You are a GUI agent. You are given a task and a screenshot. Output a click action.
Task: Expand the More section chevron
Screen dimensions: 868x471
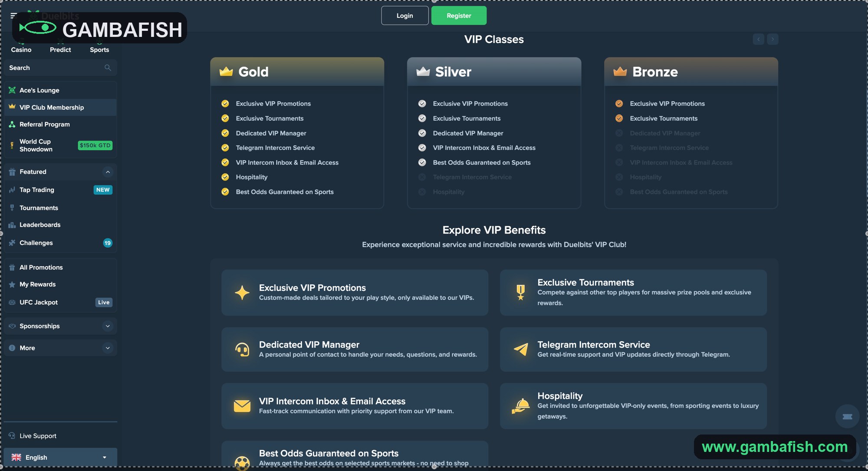point(108,348)
